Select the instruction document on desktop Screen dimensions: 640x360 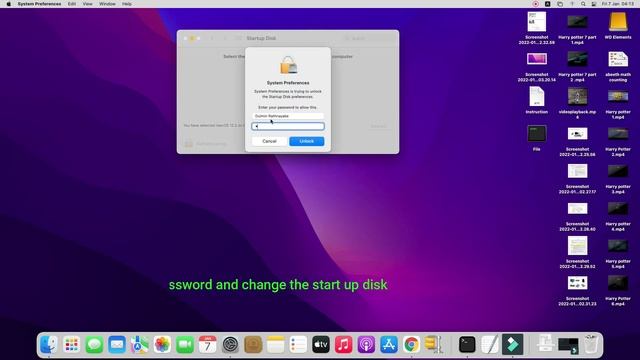[536, 100]
